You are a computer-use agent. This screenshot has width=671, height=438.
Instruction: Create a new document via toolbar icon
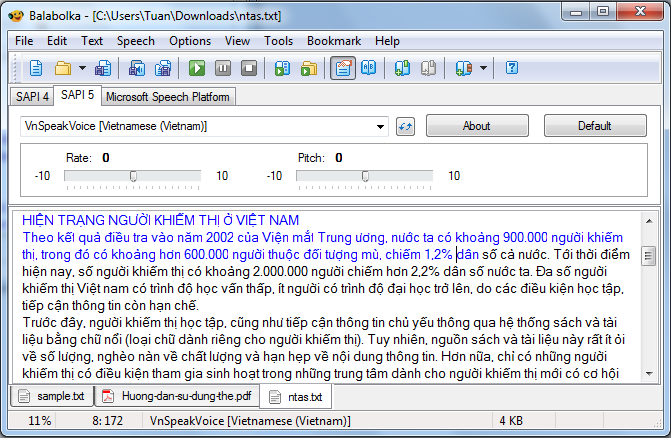click(36, 68)
